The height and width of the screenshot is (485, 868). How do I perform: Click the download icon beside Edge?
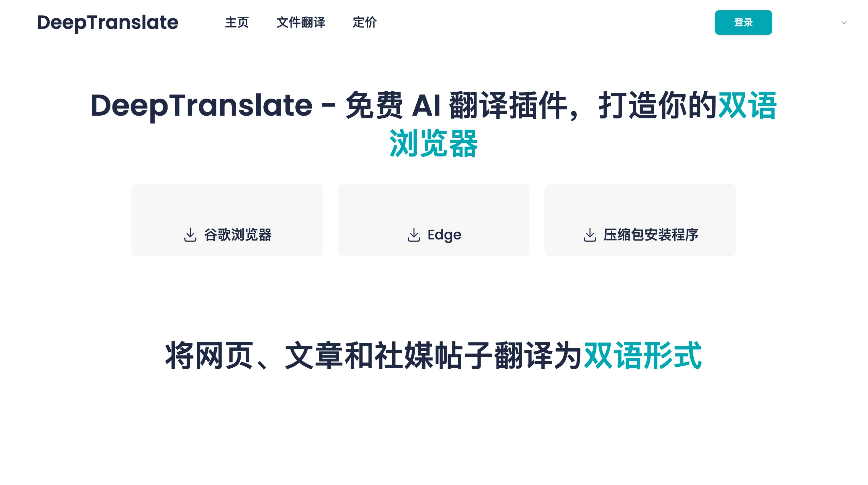415,234
